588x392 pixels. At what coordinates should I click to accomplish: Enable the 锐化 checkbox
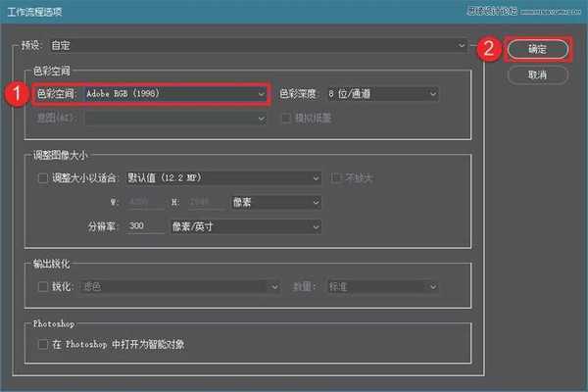[x=43, y=287]
